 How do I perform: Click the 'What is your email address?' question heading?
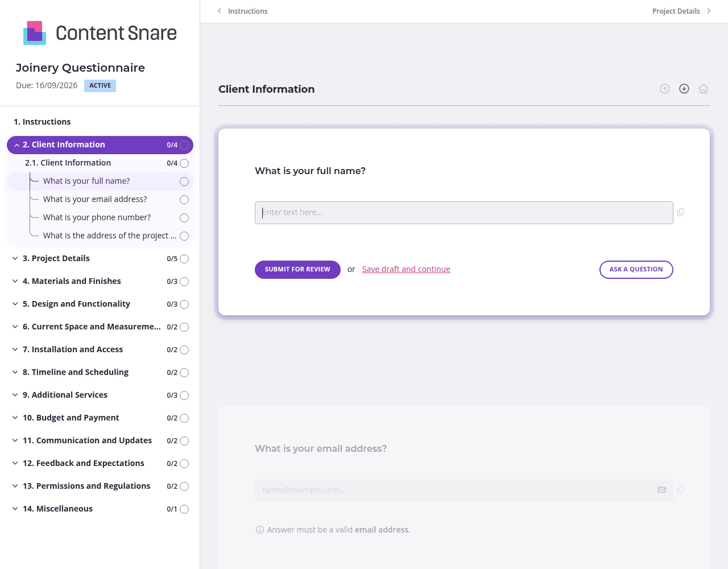(x=321, y=448)
